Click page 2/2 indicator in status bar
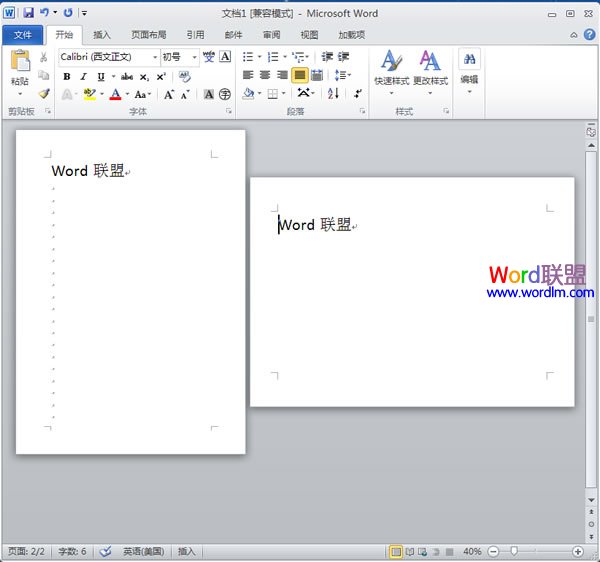 point(26,551)
